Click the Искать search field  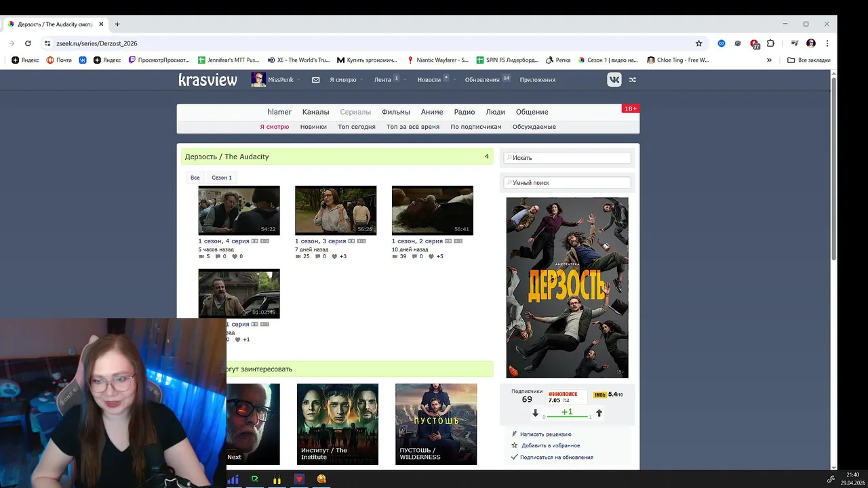click(568, 158)
